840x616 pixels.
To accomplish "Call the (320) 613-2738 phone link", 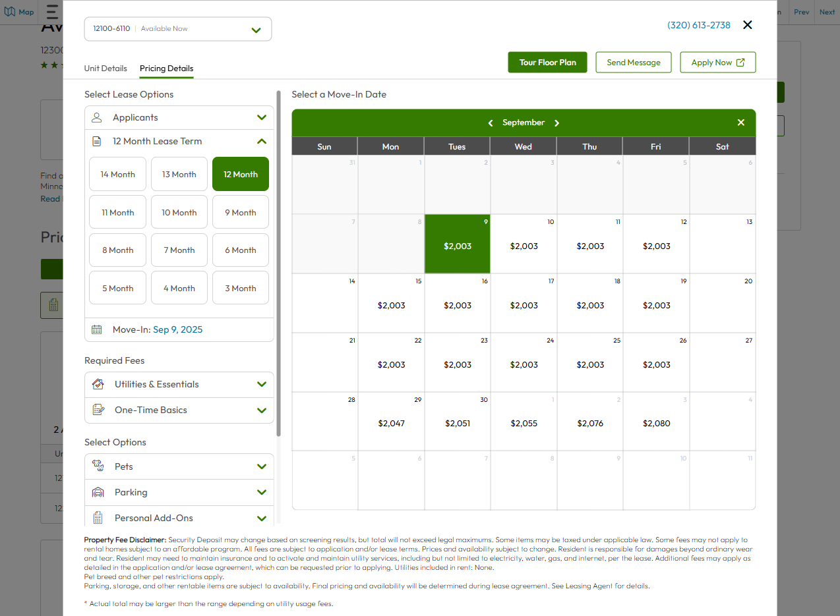I will (698, 25).
